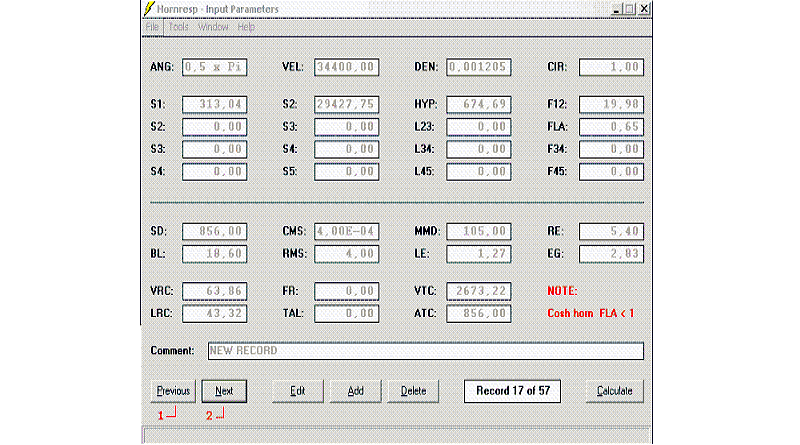Image resolution: width=800 pixels, height=445 pixels.
Task: Close the Hornresp window
Action: click(x=644, y=9)
